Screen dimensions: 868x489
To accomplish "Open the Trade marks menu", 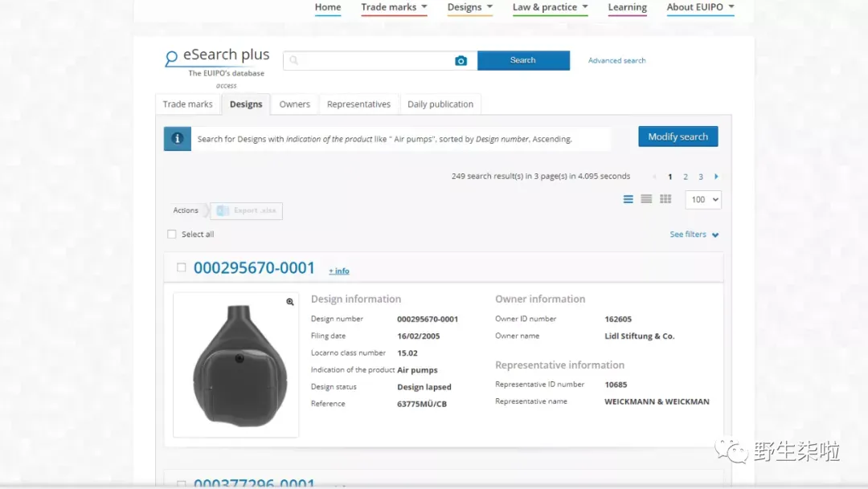I will 394,7.
